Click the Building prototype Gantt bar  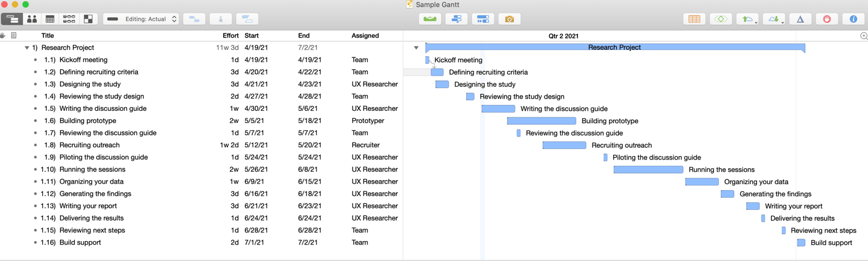pos(541,121)
